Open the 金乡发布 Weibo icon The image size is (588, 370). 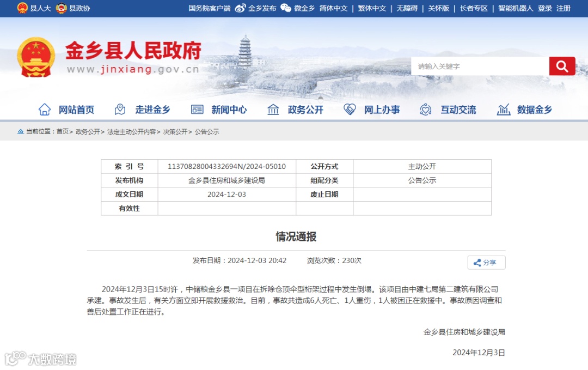pos(241,8)
